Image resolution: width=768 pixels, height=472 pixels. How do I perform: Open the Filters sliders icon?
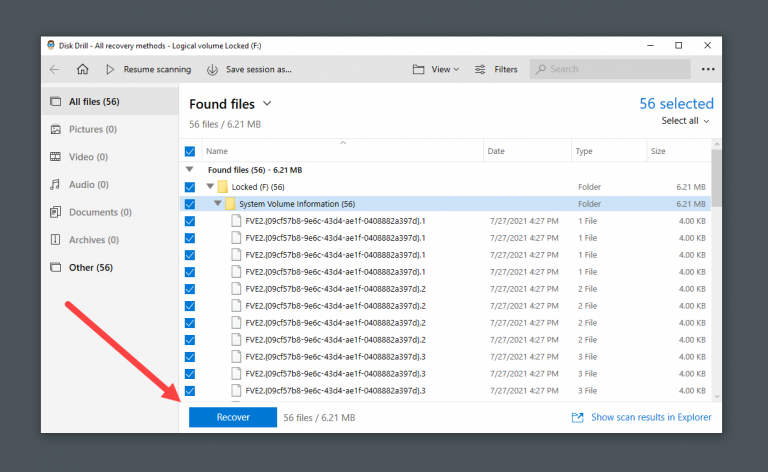(x=480, y=69)
